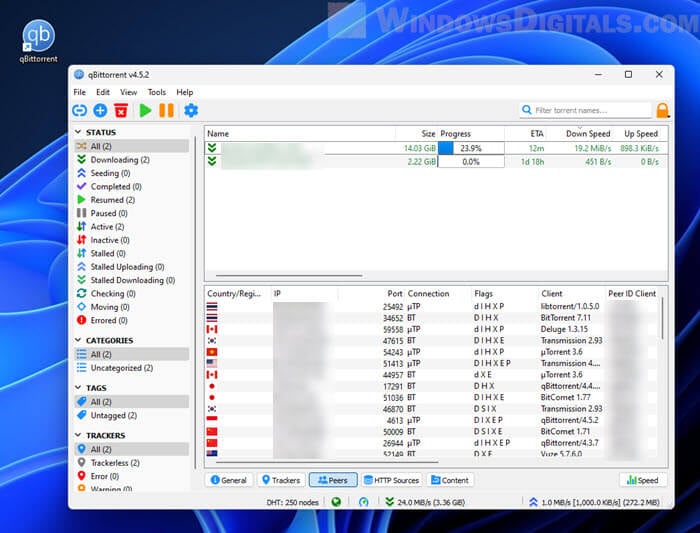
Task: Switch to the General tab
Action: [229, 480]
